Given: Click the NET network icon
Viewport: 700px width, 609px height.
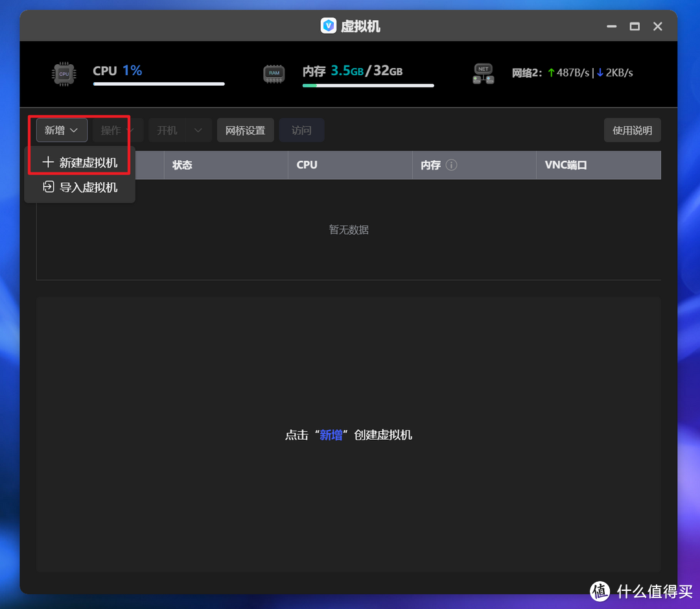Looking at the screenshot, I should [x=484, y=74].
